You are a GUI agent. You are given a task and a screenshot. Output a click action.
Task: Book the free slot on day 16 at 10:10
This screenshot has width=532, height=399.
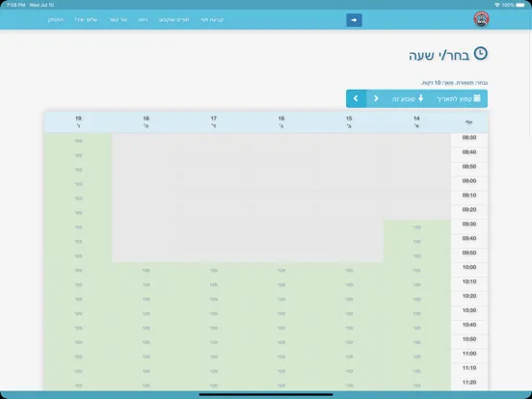pyautogui.click(x=281, y=284)
